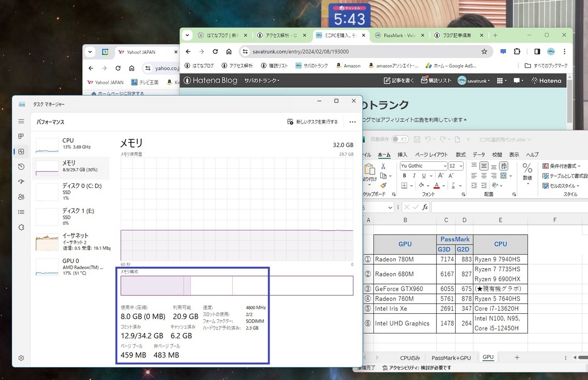Click Radeon 780M cell in Excel

click(x=405, y=259)
